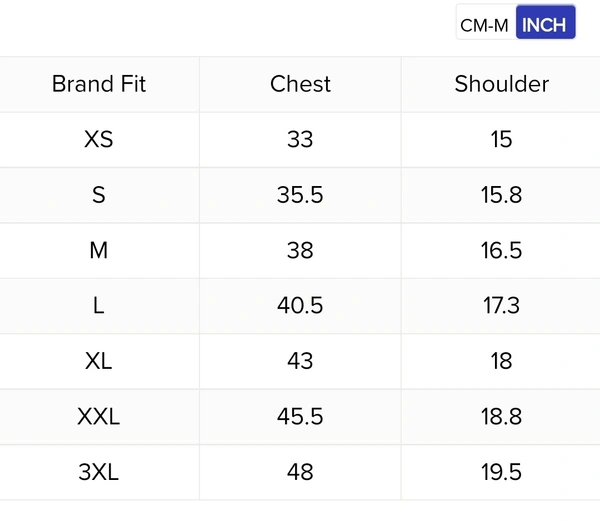Click the shoulder value 18.8
The height and width of the screenshot is (521, 600).
(x=501, y=416)
